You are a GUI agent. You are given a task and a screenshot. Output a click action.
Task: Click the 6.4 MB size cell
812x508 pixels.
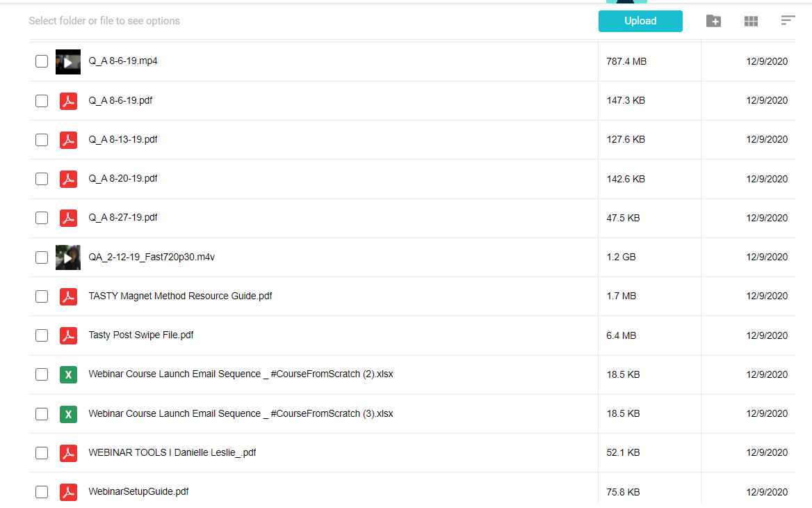point(622,336)
